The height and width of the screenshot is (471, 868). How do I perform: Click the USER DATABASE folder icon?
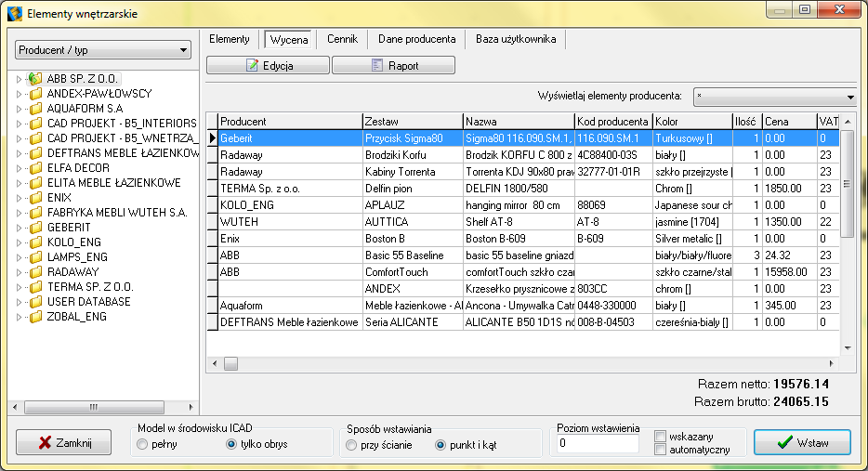click(35, 302)
